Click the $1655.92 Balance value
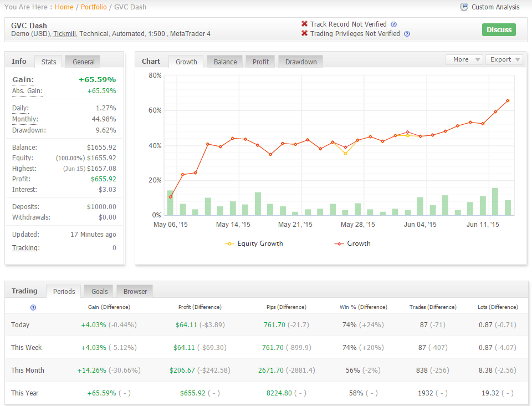The width and height of the screenshot is (532, 406). 101,148
